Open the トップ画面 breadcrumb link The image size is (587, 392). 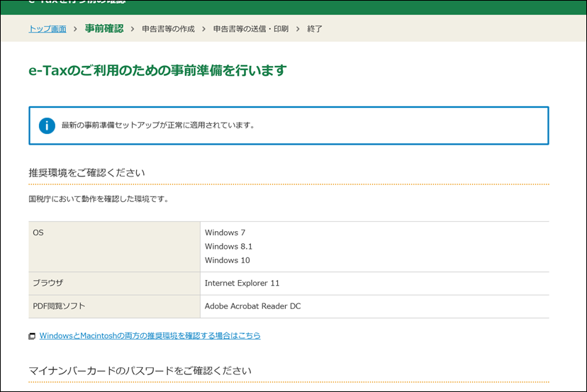[47, 29]
